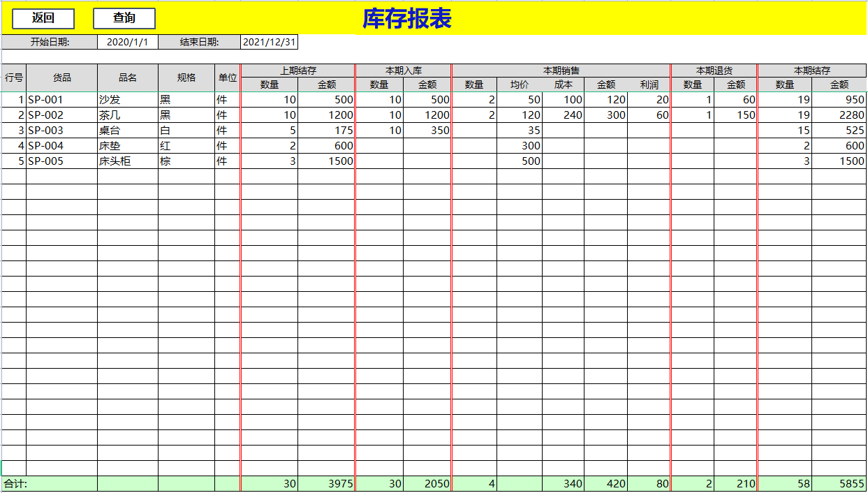Select product code SP-004
868x493 pixels.
coord(62,146)
